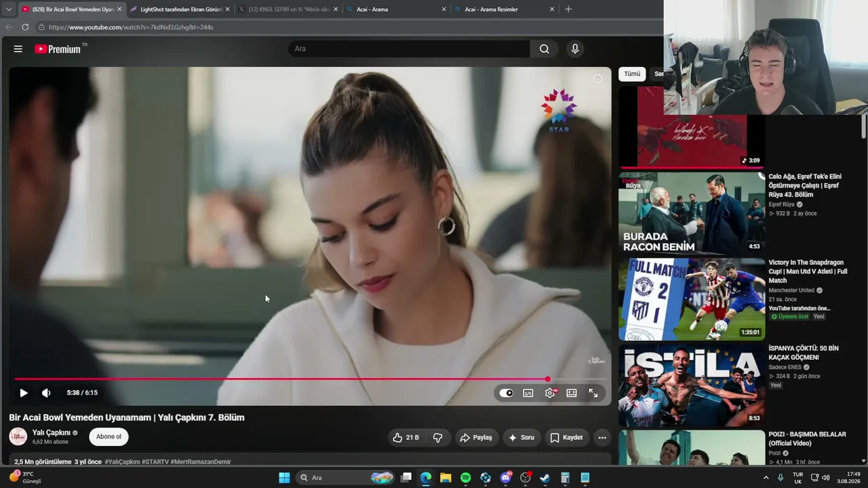The width and height of the screenshot is (868, 488).
Task: Open Spotify from the taskbar
Action: tap(466, 478)
